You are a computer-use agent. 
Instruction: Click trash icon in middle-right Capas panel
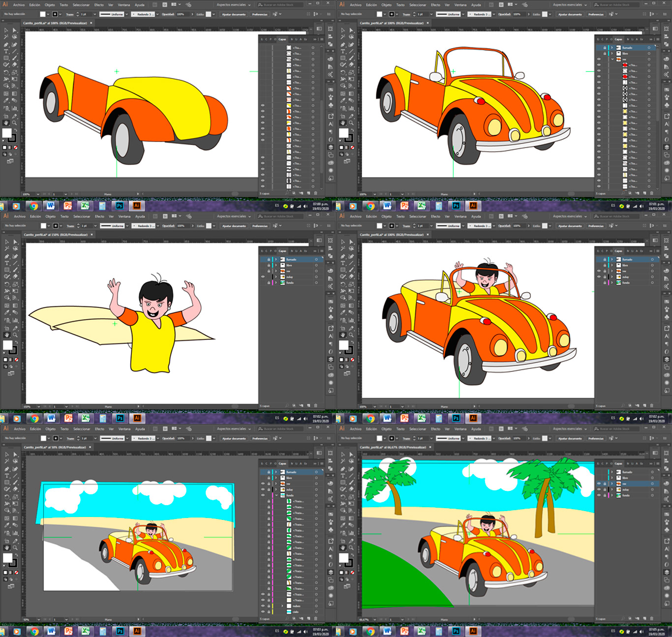click(x=652, y=406)
